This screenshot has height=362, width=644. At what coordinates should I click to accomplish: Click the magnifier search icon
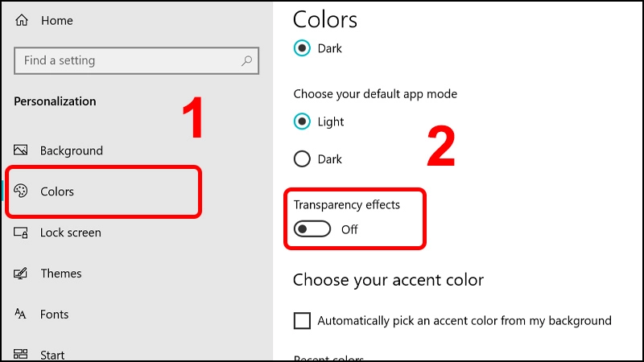(246, 61)
